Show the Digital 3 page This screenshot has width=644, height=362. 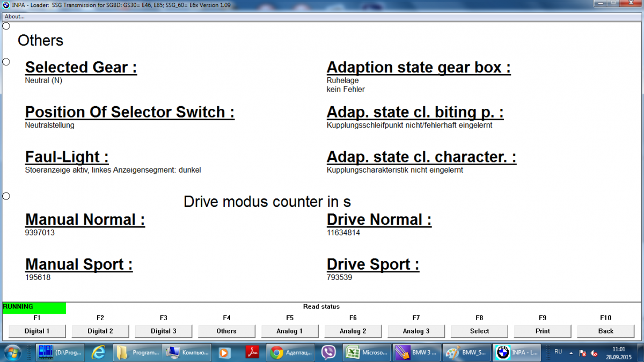tap(164, 331)
